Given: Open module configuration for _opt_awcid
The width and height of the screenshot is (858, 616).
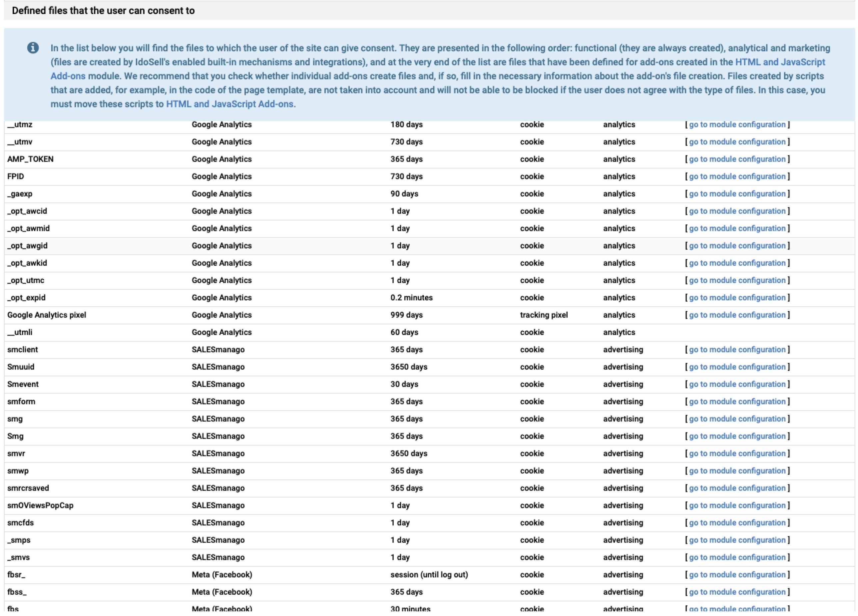Looking at the screenshot, I should point(737,211).
